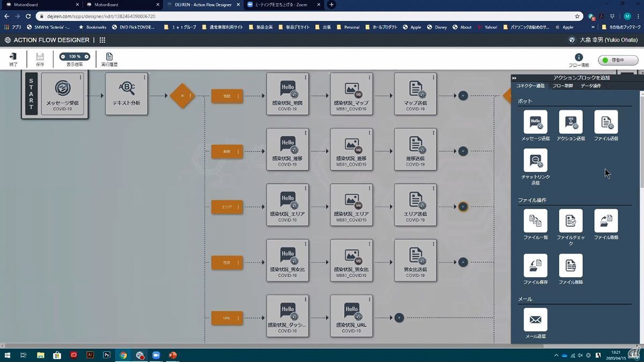The width and height of the screenshot is (644, 362).
Task: Add ファイル一覧 action block from panel
Action: tap(536, 220)
